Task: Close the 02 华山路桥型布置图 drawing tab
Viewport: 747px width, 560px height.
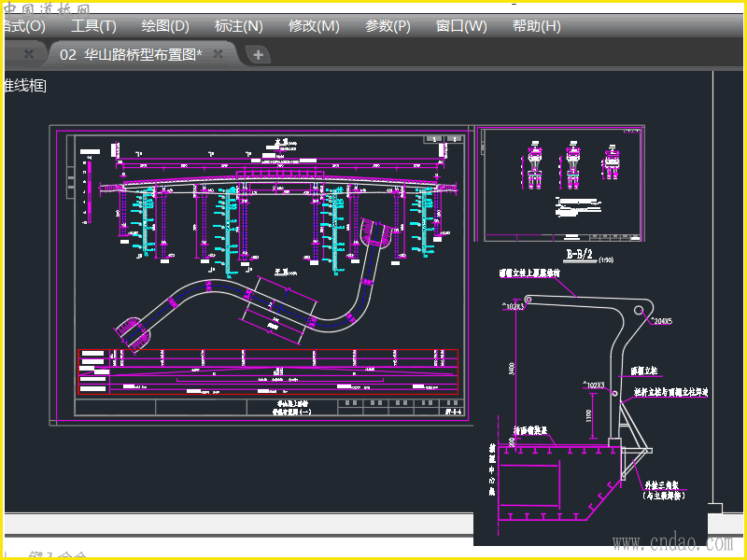Action: [x=218, y=54]
